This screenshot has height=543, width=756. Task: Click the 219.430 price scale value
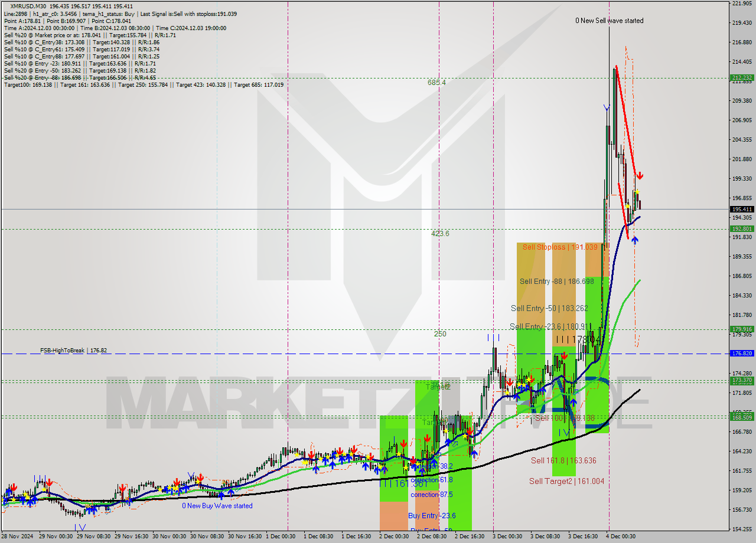pyautogui.click(x=742, y=23)
